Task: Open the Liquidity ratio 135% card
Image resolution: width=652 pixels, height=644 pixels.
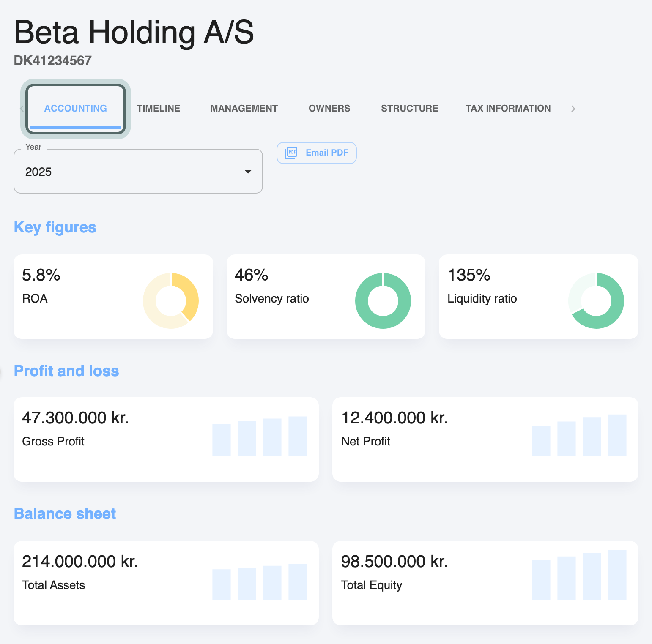Action: point(539,297)
